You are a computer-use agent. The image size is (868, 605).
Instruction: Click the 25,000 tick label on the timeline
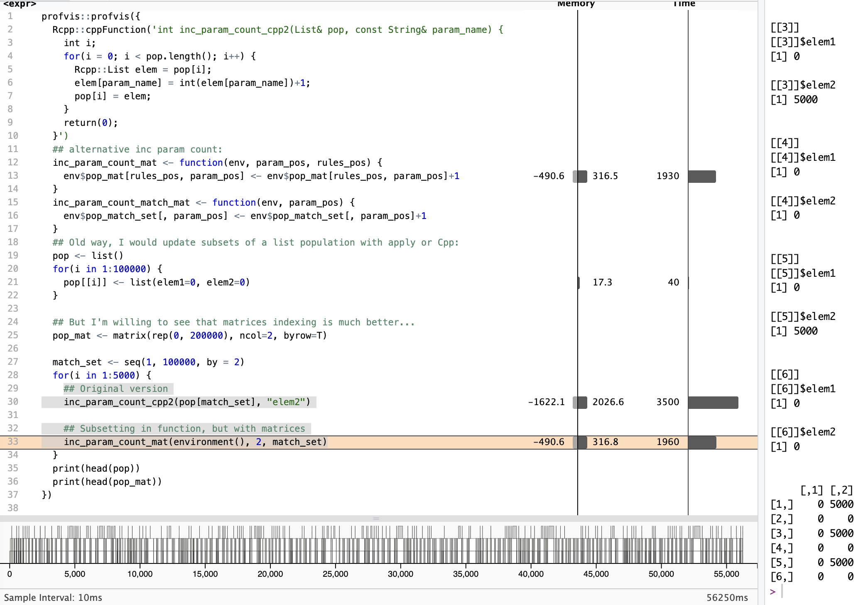pyautogui.click(x=336, y=574)
